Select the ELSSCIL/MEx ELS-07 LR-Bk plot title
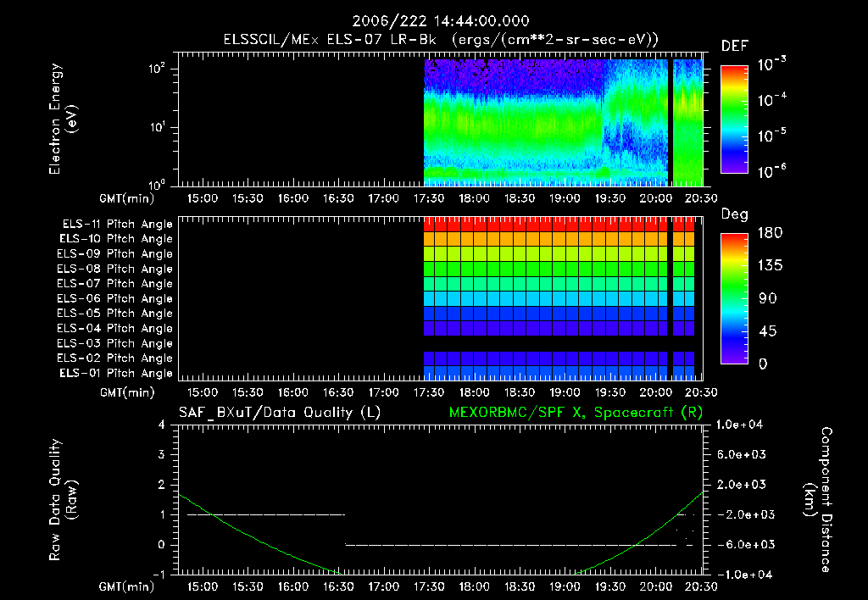Screen dimensions: 868x600 pos(441,39)
